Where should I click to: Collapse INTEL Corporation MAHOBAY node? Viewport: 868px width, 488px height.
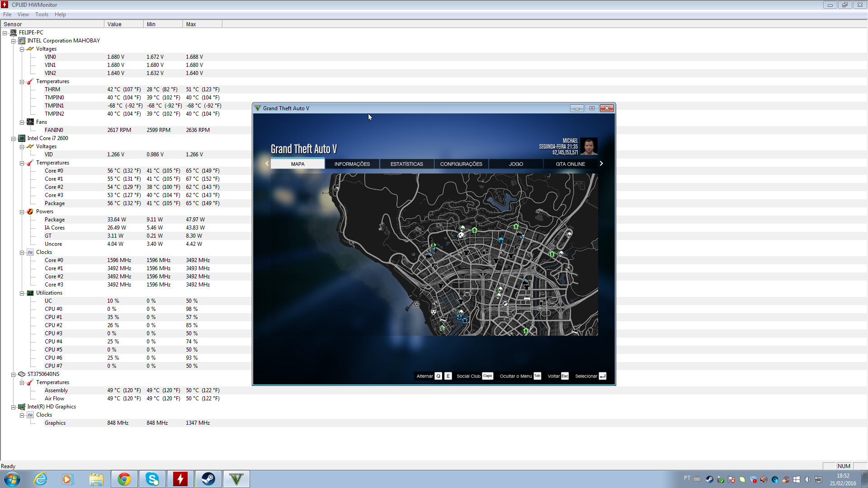coord(14,41)
